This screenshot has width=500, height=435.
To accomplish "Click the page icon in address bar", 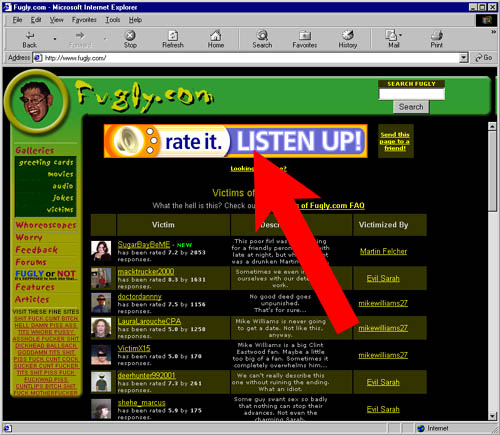I will pyautogui.click(x=38, y=58).
